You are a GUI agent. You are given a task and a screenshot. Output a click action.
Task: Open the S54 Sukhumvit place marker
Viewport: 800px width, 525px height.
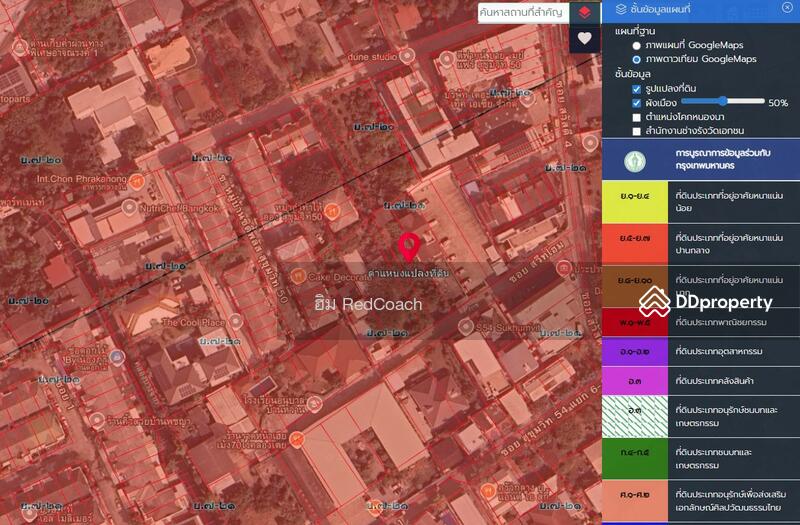(x=465, y=327)
